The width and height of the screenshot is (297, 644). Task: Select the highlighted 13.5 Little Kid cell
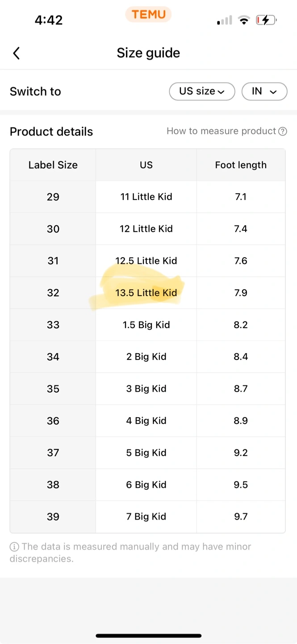point(146,293)
